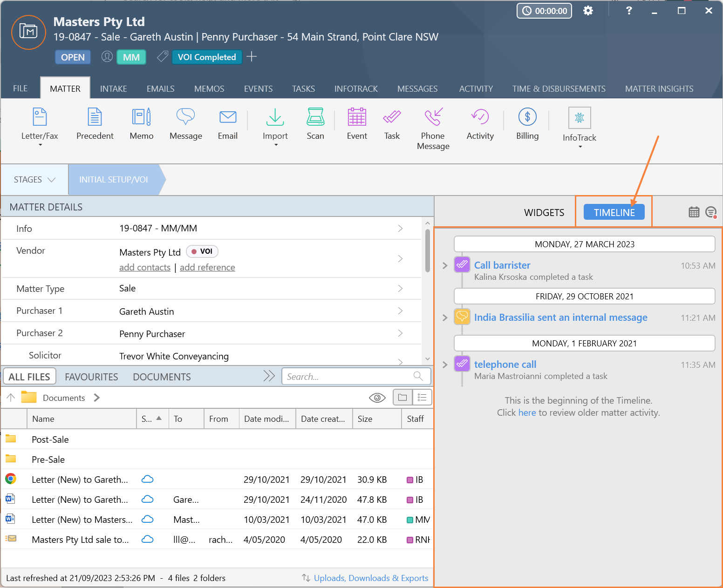723x588 pixels.
Task: Expand the Call barrister timeline entry
Action: click(x=445, y=265)
